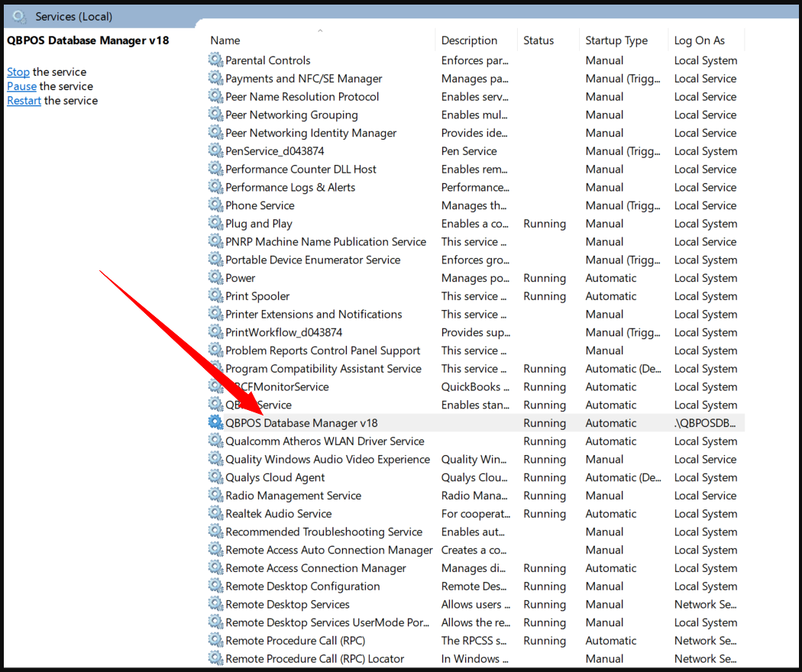802x672 pixels.
Task: Click gear icon beside Realtek Audio Service
Action: tap(216, 514)
